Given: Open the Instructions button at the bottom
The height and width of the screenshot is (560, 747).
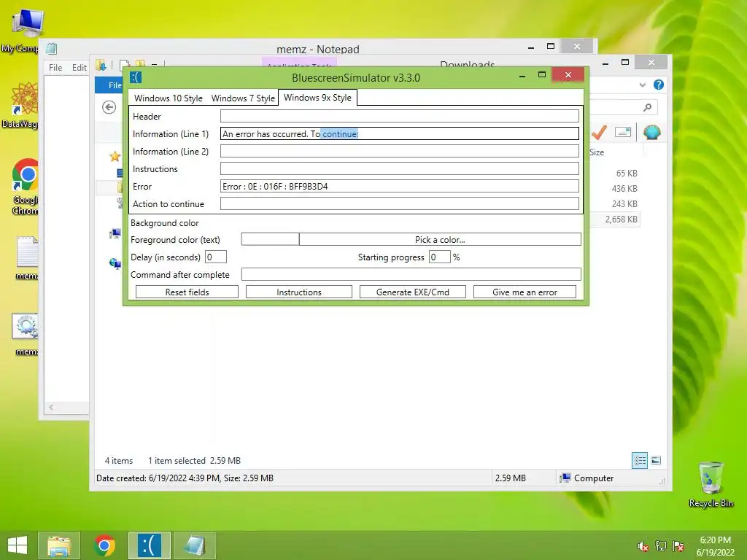Looking at the screenshot, I should tap(298, 292).
